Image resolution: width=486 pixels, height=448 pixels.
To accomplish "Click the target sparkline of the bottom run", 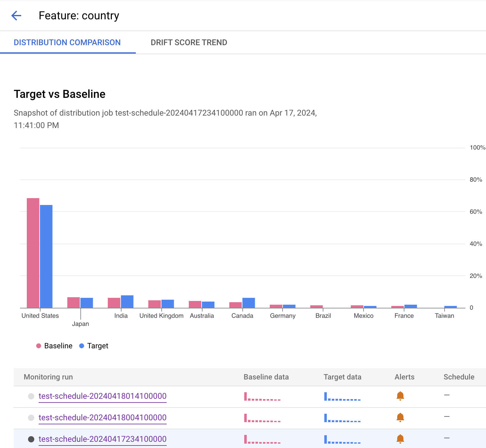I will tap(342, 440).
